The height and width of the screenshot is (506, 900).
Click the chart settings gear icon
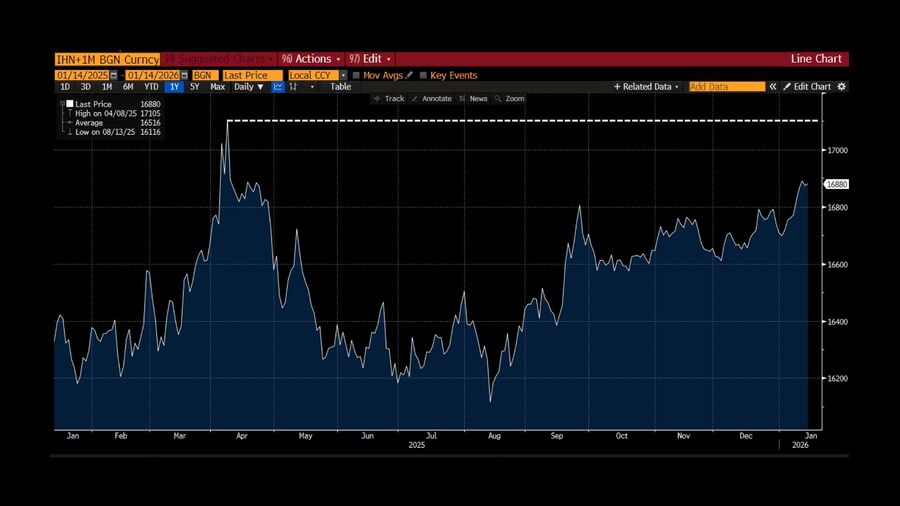click(841, 87)
